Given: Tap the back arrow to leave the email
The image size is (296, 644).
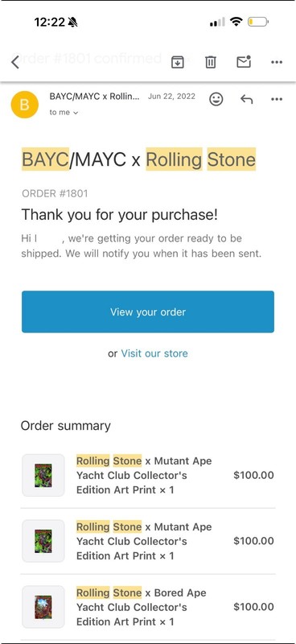Looking at the screenshot, I should 15,63.
